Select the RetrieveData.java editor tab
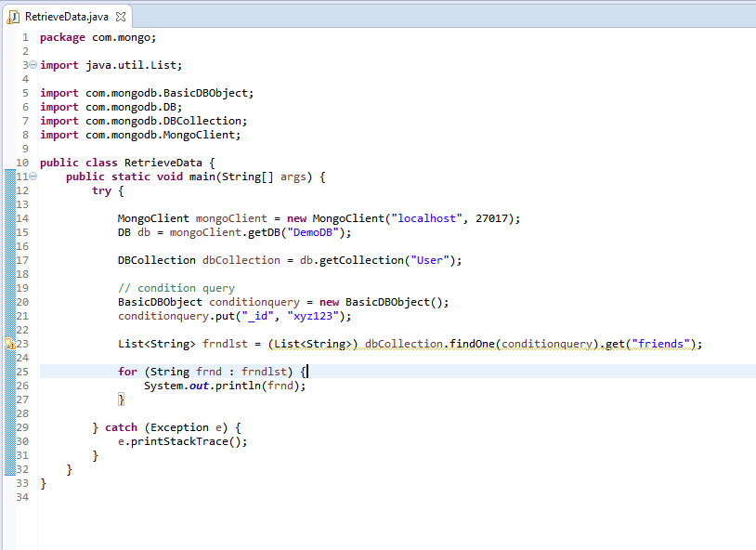This screenshot has width=756, height=550. [67, 17]
